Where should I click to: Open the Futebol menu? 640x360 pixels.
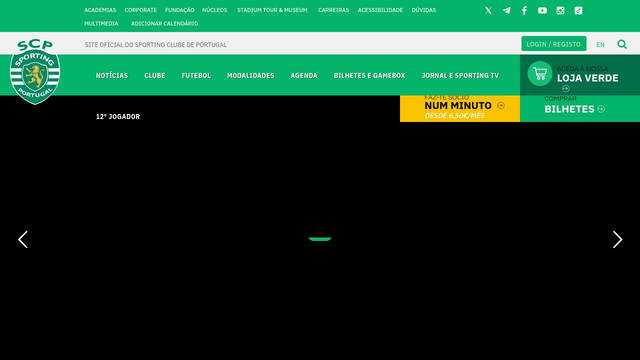(x=196, y=76)
